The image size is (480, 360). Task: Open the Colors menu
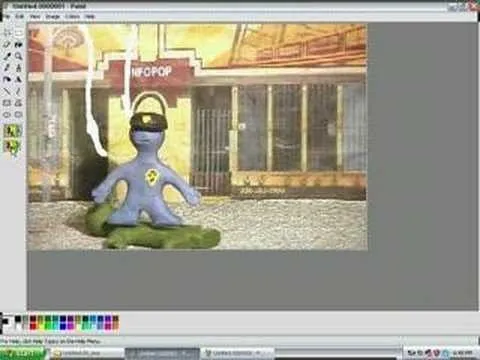pos(72,16)
